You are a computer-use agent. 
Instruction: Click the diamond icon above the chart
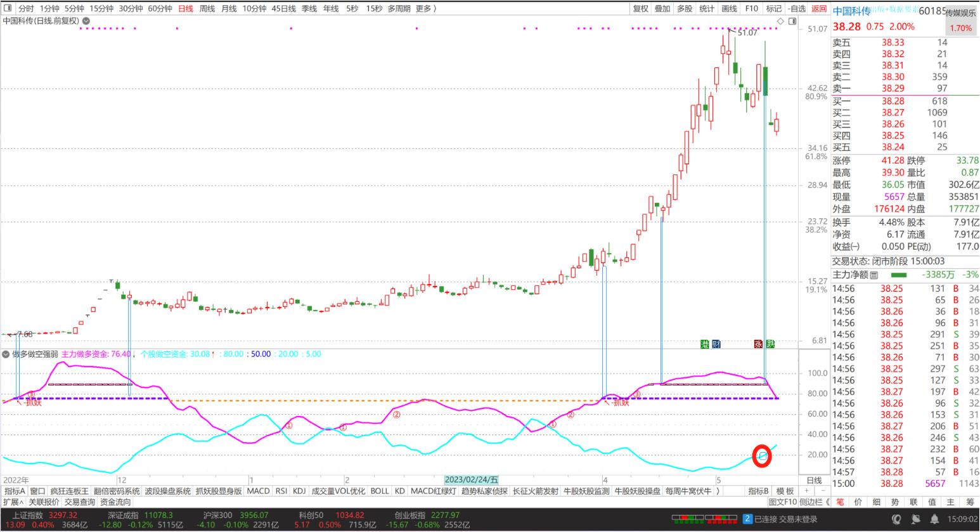pos(780,21)
